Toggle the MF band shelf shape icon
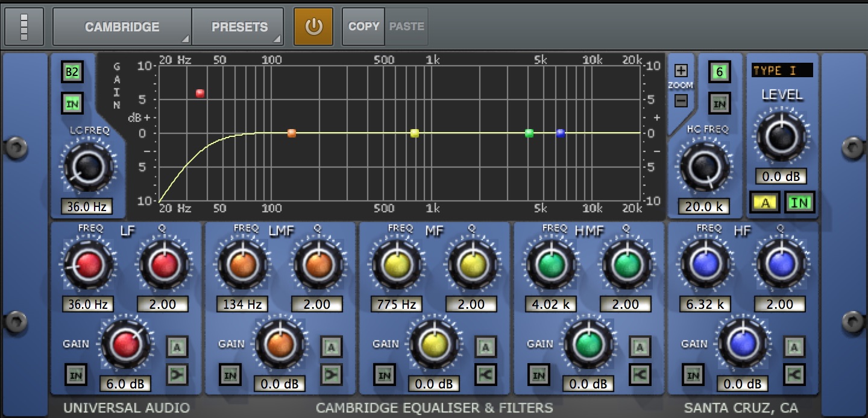Image resolution: width=868 pixels, height=418 pixels. tap(485, 375)
